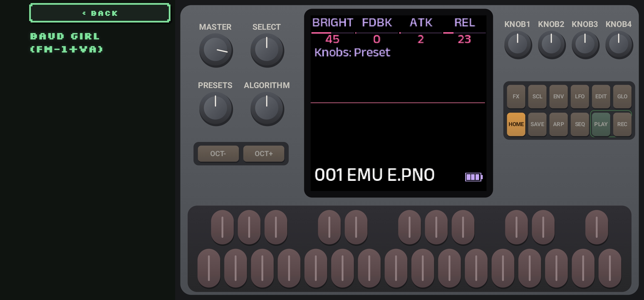Viewport: 644px width, 300px height.
Task: Click the KNOB3 dial
Action: pos(585,45)
